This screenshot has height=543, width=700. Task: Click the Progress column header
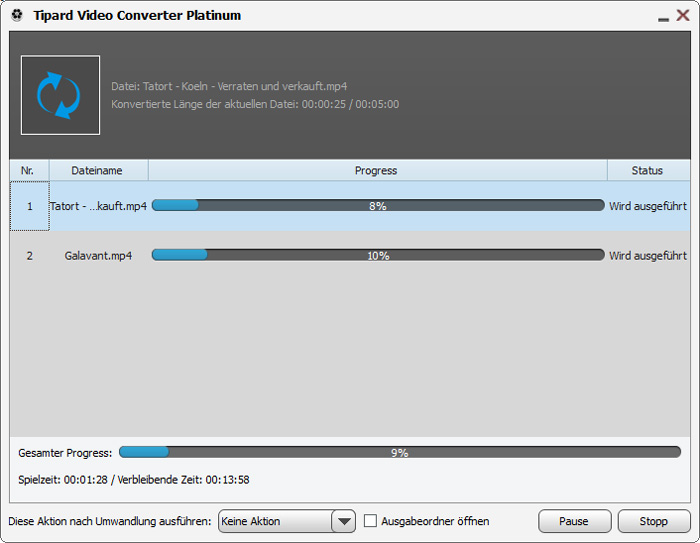click(377, 171)
